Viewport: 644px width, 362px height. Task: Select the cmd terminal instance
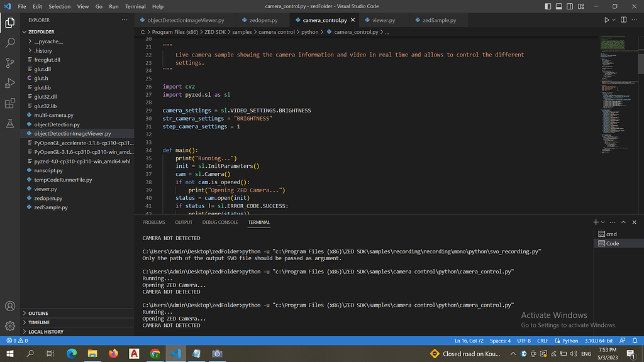(x=611, y=234)
